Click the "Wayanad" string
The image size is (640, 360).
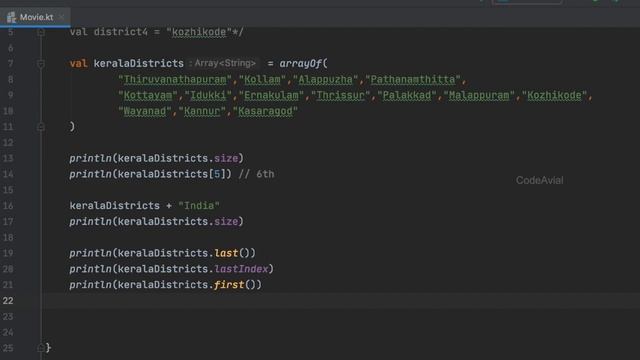point(145,111)
